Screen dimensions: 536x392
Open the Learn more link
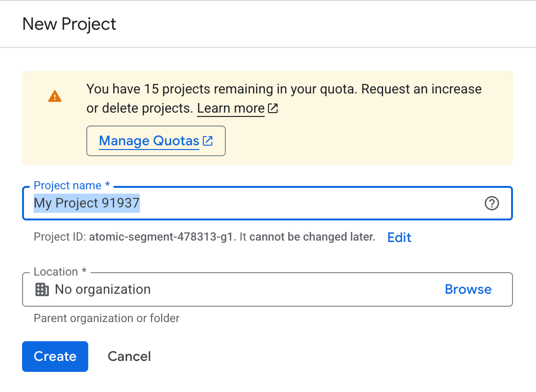[x=231, y=108]
